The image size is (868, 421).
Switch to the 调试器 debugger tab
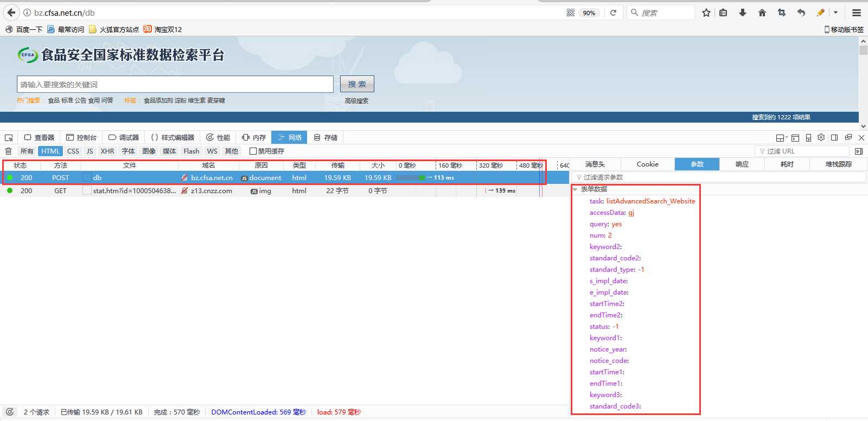point(124,138)
